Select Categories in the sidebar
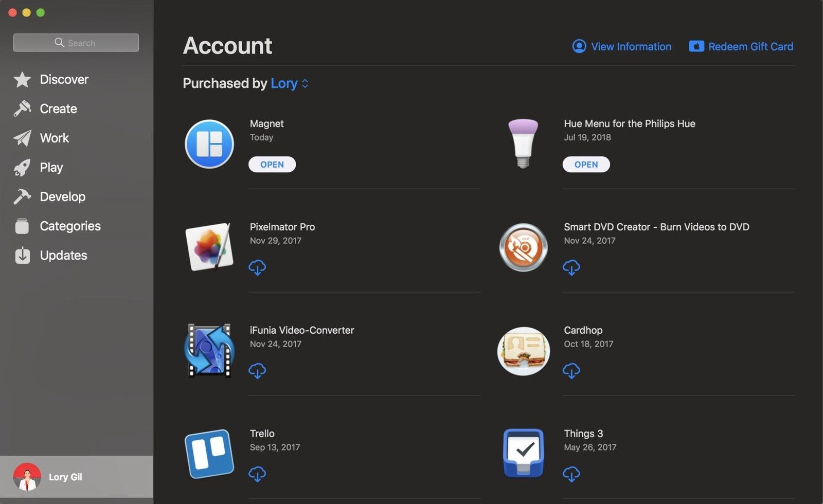This screenshot has width=823, height=504. pyautogui.click(x=70, y=226)
